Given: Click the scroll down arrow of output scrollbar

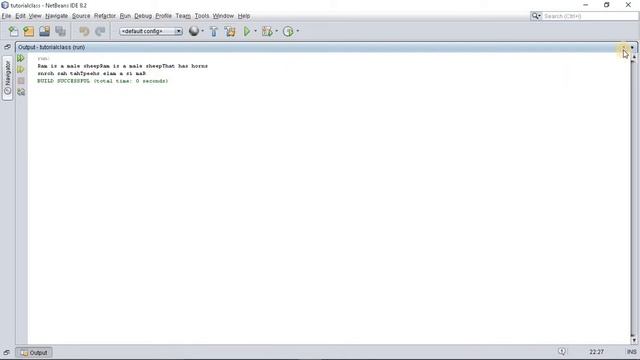Looking at the screenshot, I should pyautogui.click(x=634, y=340).
